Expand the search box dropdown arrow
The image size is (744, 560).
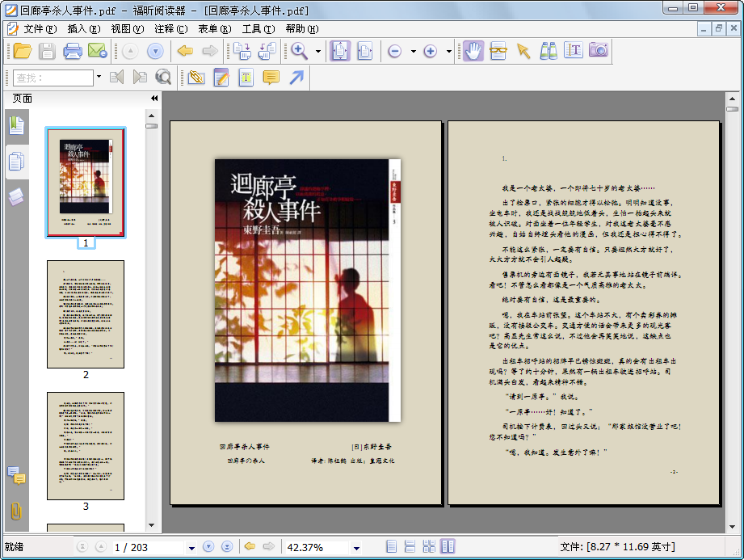click(99, 77)
